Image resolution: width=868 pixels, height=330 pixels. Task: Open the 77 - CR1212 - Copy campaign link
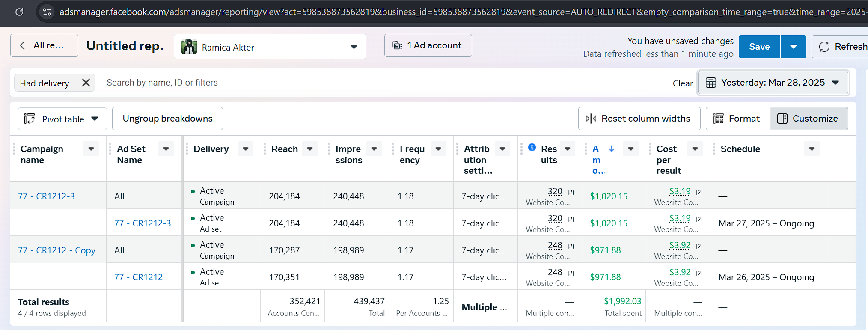(x=56, y=250)
